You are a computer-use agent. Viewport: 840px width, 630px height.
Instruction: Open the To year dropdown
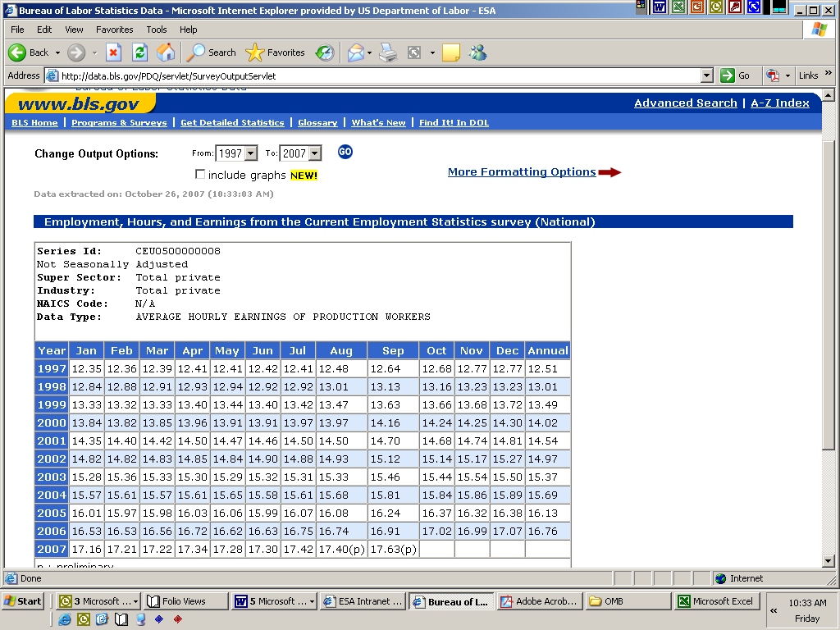(315, 153)
